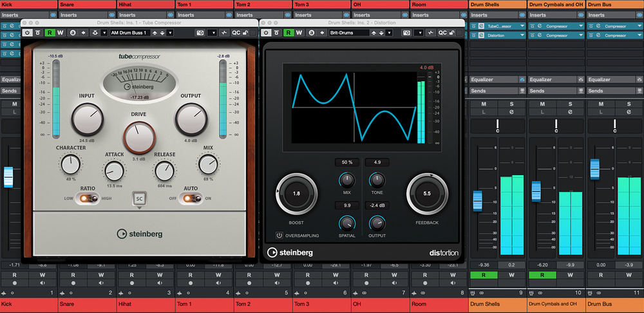Click the Tube Compressor DRIVE knob
This screenshot has width=644, height=313.
pyautogui.click(x=140, y=138)
